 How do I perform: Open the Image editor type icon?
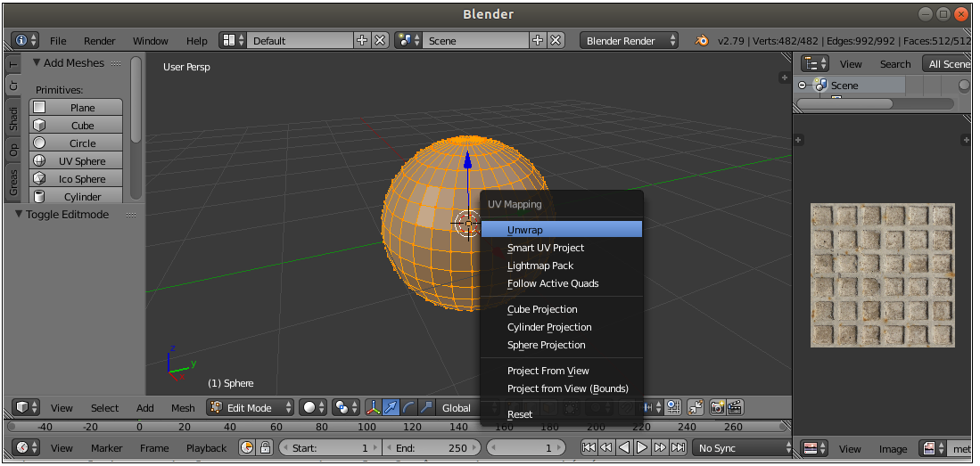point(815,448)
